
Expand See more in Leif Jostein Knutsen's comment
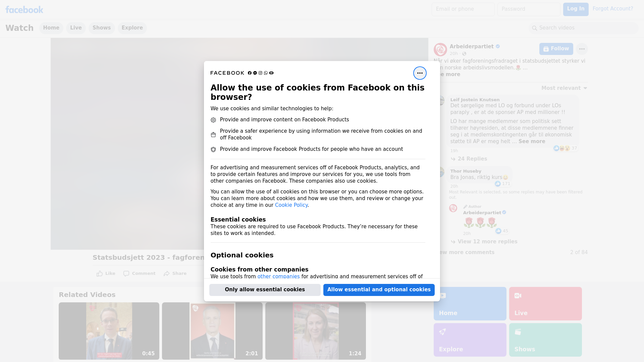pos(532,141)
